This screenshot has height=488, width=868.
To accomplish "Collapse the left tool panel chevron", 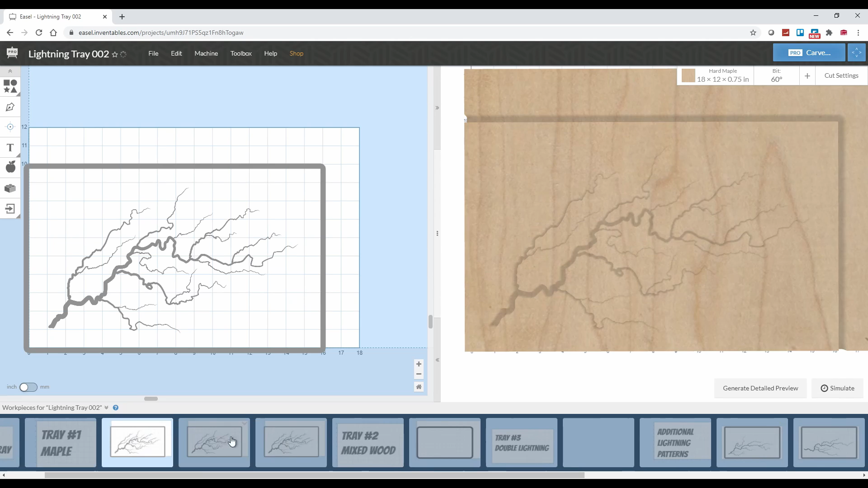I will tap(10, 71).
